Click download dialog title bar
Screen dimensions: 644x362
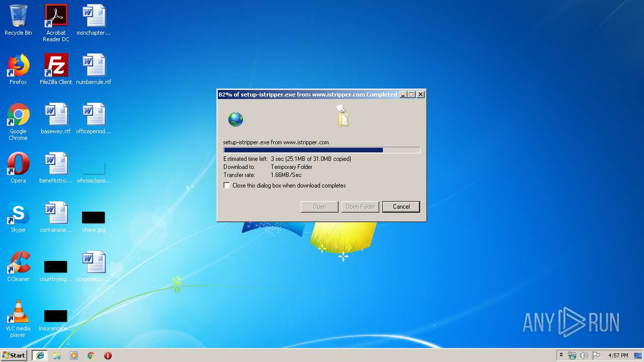(308, 95)
